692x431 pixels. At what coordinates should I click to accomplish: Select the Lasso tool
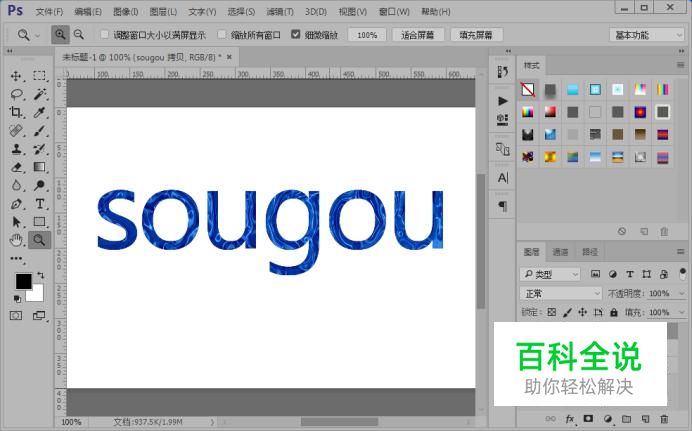click(x=16, y=94)
